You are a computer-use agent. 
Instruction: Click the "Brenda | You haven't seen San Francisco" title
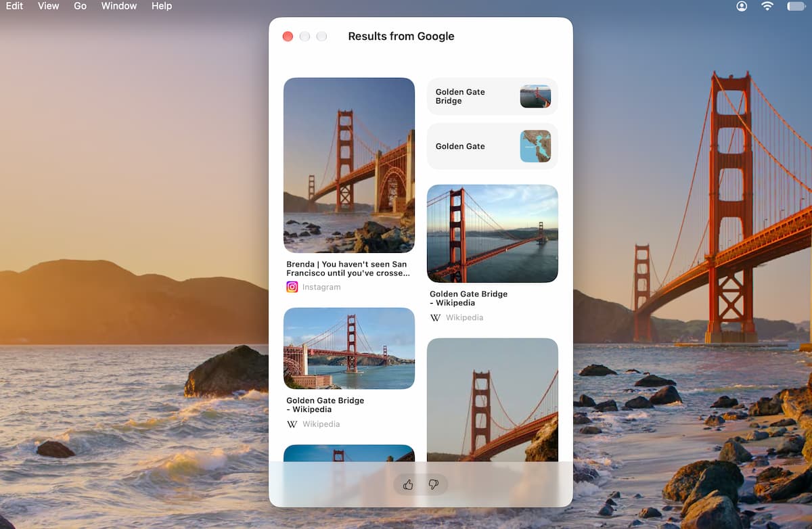tap(348, 269)
